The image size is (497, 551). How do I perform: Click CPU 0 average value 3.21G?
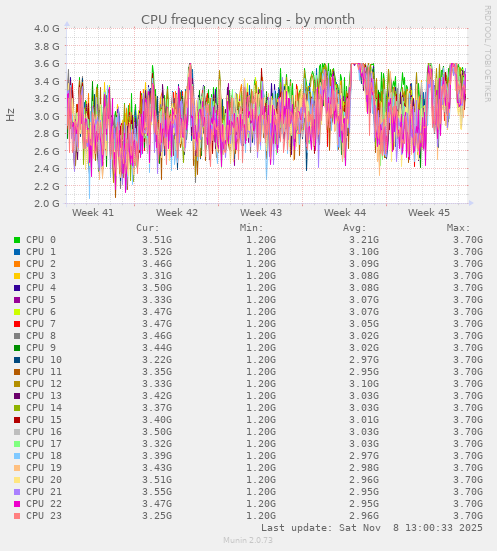(x=364, y=240)
